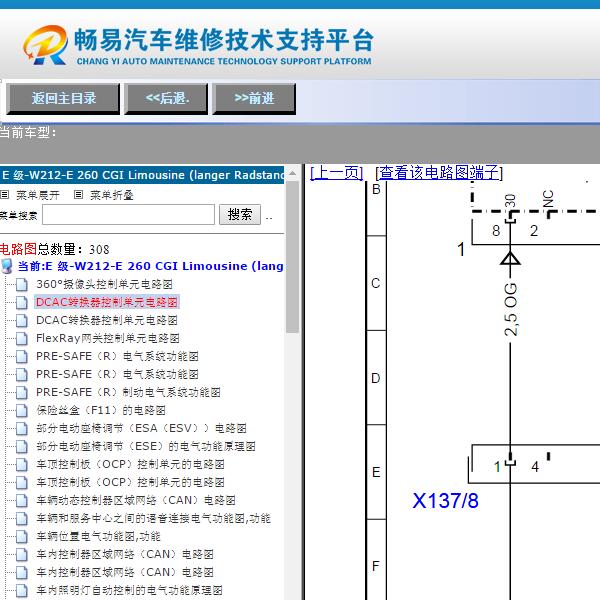Click document icon beside 车辆位置电气功能图

pyautogui.click(x=22, y=536)
